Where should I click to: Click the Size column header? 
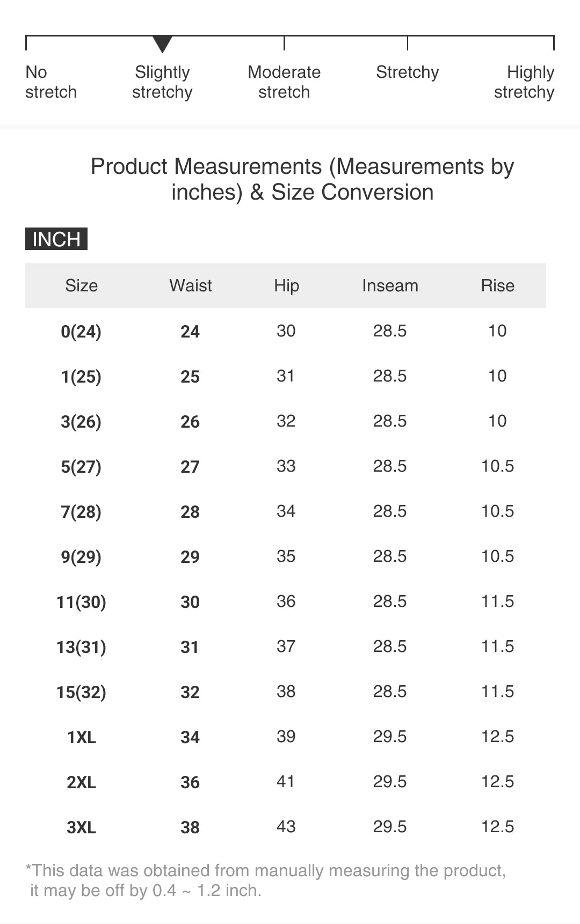click(x=82, y=285)
